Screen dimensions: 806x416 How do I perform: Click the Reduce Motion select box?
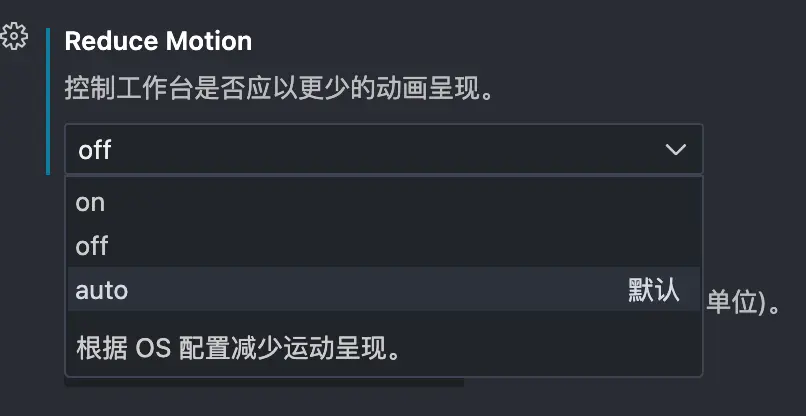383,149
